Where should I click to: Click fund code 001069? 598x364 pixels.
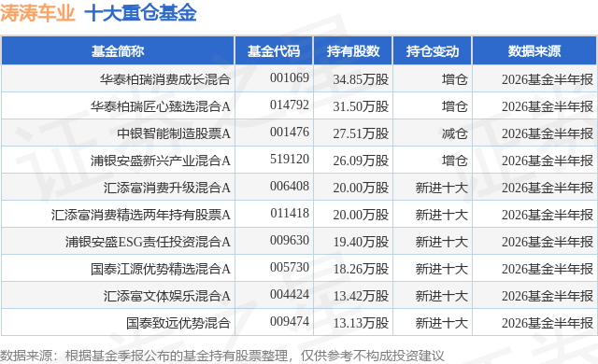(x=290, y=78)
